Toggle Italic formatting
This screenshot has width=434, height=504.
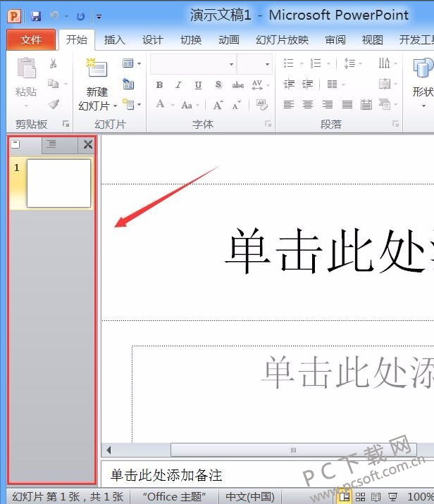[178, 85]
